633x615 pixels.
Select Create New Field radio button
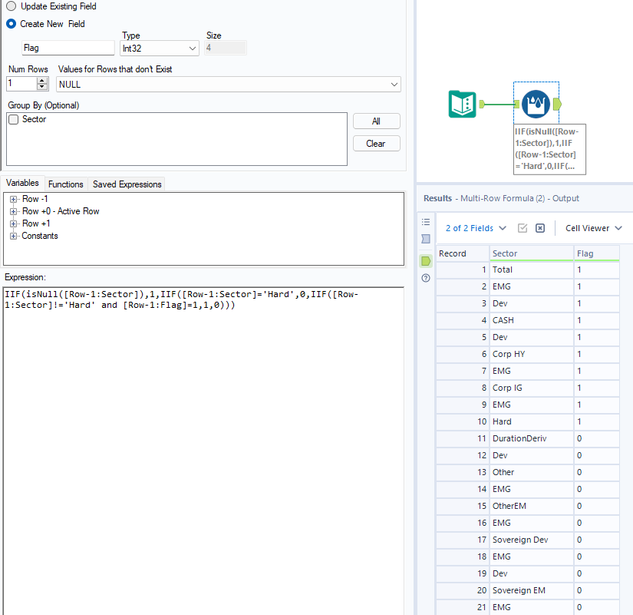click(11, 24)
